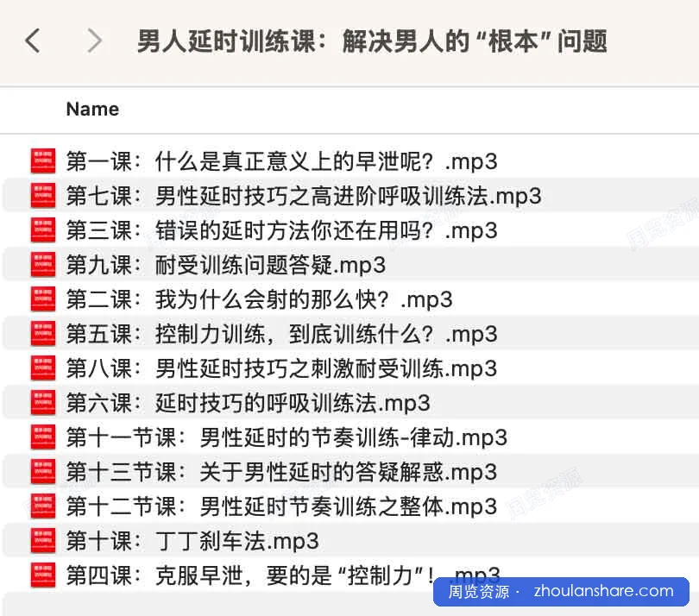Click the file icon for 第七课
This screenshot has width=699, height=616.
tap(43, 196)
